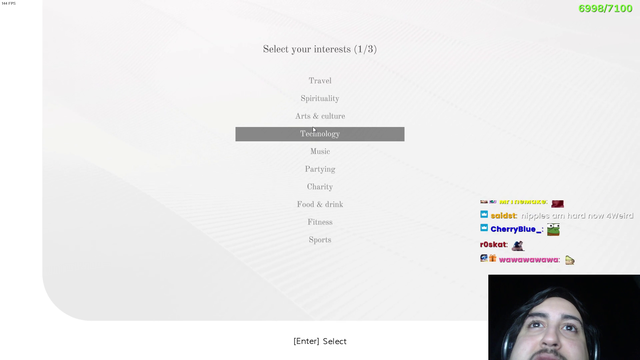The width and height of the screenshot is (640, 360).
Task: Click the emote next to r0skat
Action: (x=518, y=245)
